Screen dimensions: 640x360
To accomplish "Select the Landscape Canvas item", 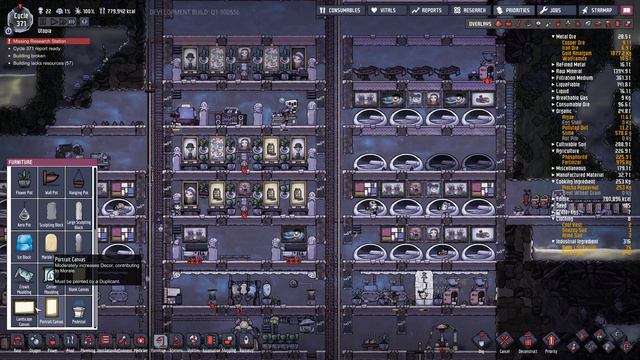I will pyautogui.click(x=24, y=311).
